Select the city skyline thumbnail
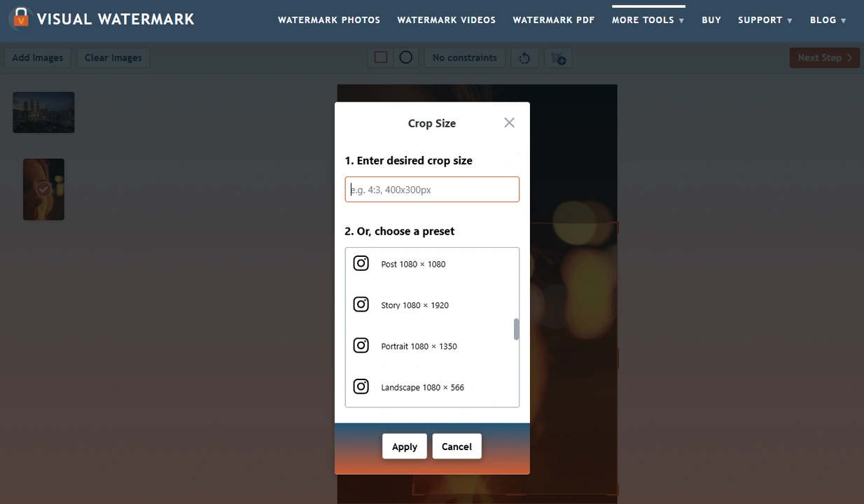The width and height of the screenshot is (864, 504). point(43,112)
